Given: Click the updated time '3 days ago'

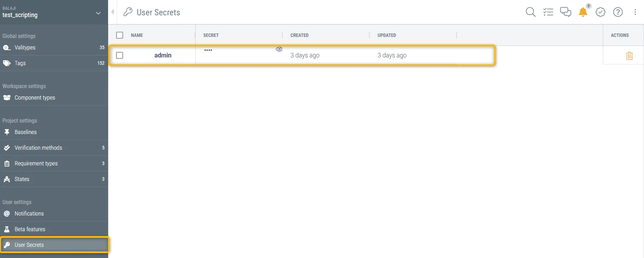Looking at the screenshot, I should pos(392,55).
